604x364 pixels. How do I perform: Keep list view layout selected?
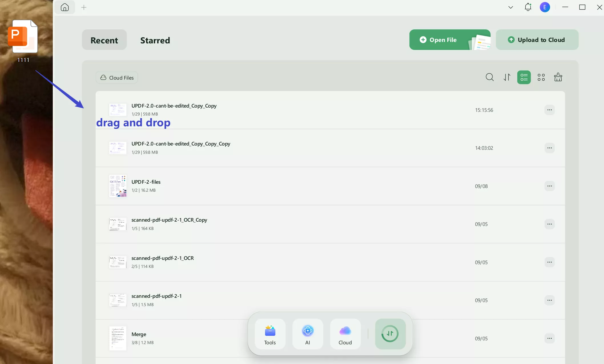[524, 77]
